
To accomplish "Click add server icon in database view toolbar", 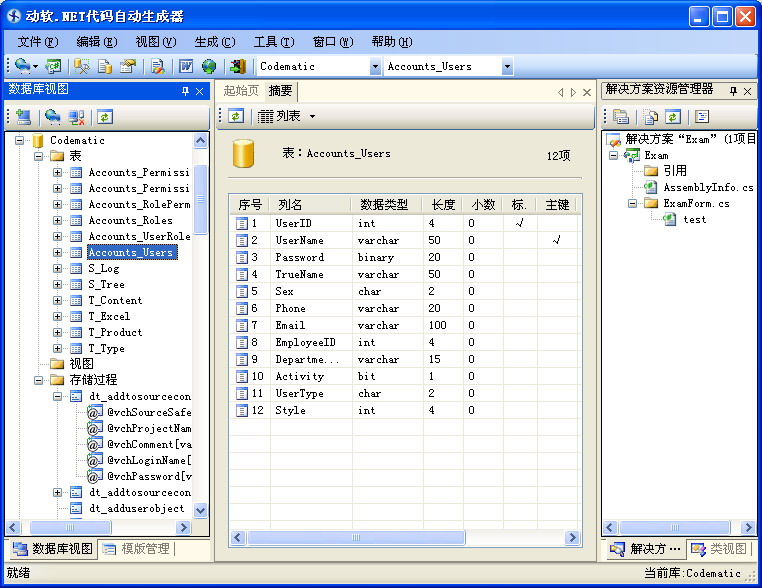I will (23, 117).
